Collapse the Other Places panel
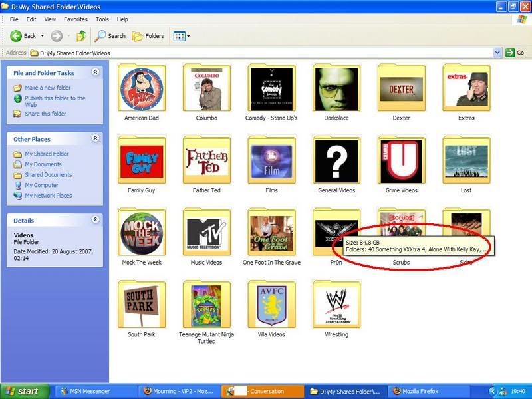Screen dimensions: 532x399 click(95, 138)
